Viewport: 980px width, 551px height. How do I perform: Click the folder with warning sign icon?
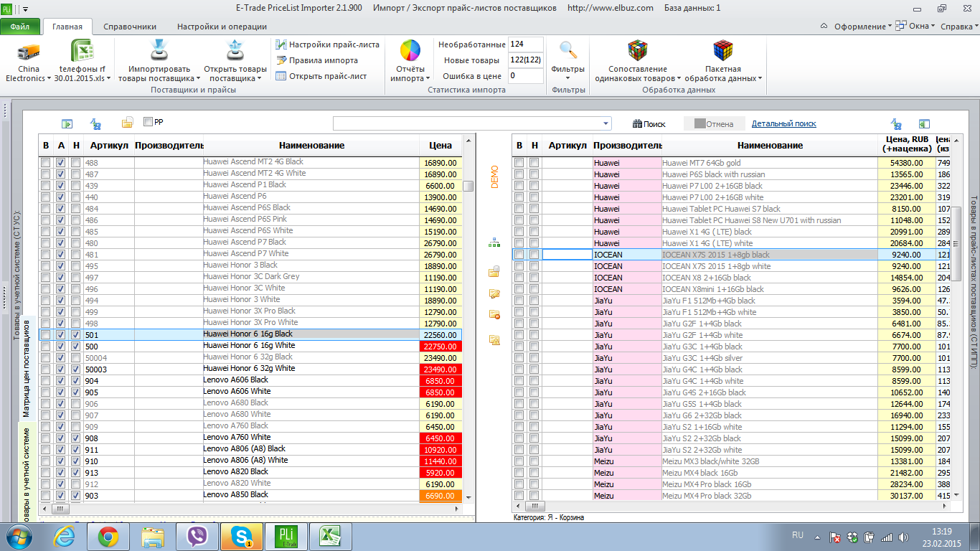point(494,339)
